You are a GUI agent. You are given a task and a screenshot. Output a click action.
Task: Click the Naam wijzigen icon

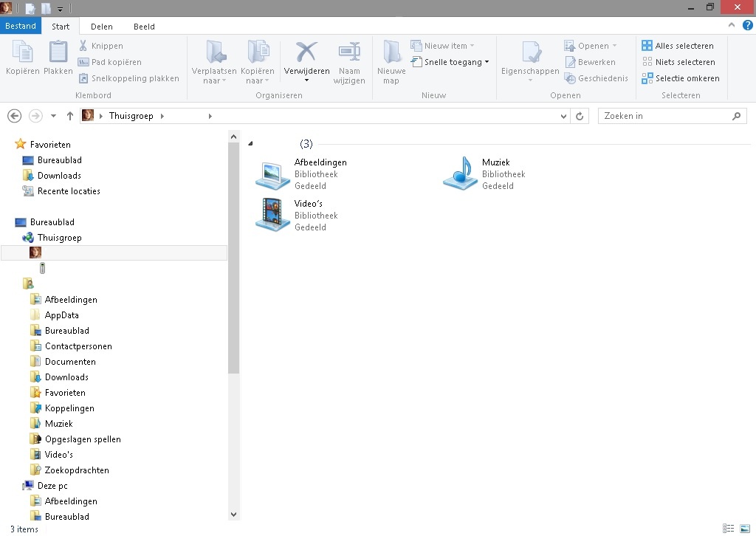349,52
